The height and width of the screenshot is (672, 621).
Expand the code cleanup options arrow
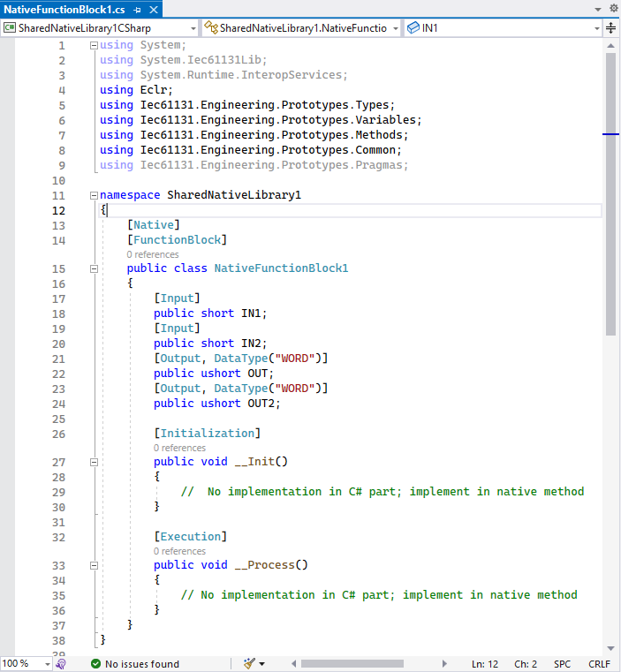261,663
